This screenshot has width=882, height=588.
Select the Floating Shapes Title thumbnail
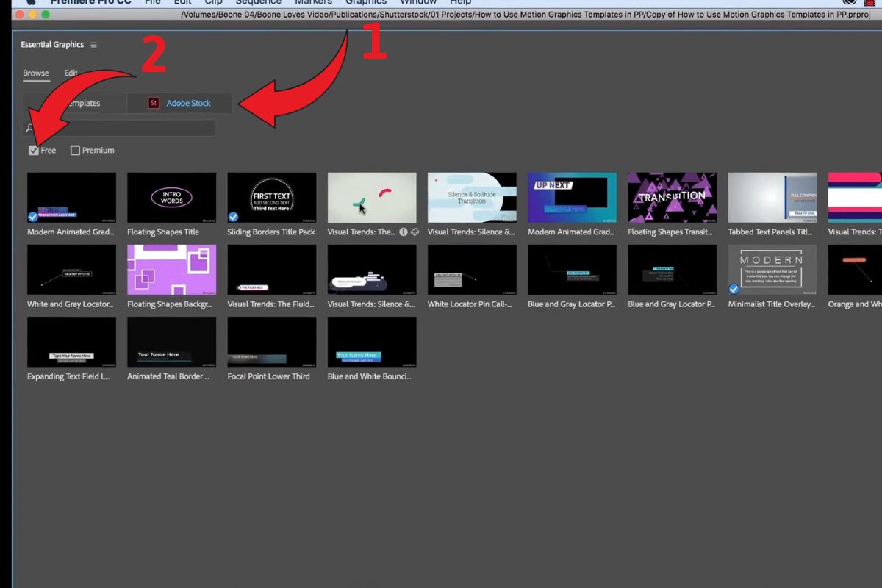point(171,198)
